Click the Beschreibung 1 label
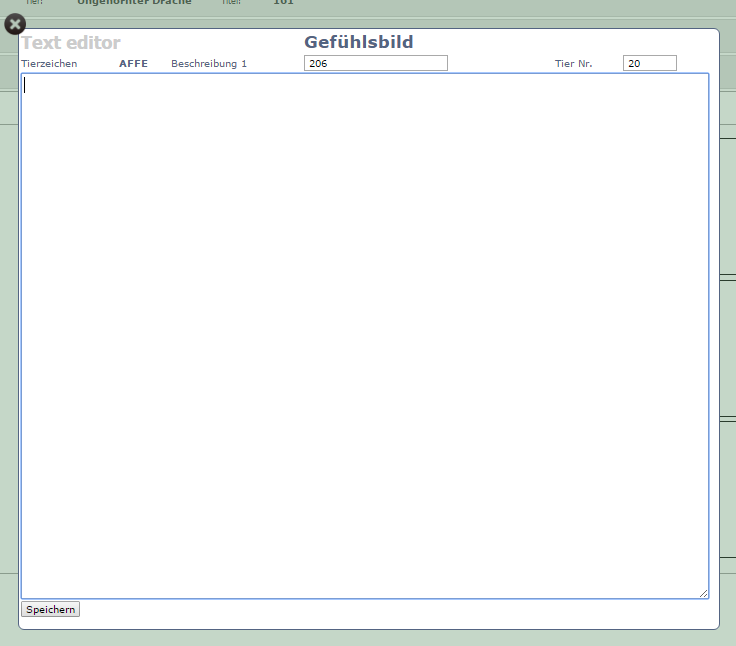 click(209, 64)
